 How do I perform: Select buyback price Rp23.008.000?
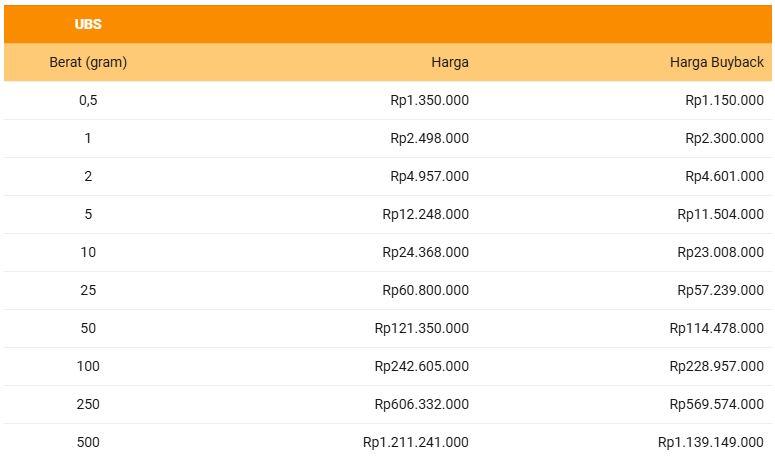click(x=720, y=252)
